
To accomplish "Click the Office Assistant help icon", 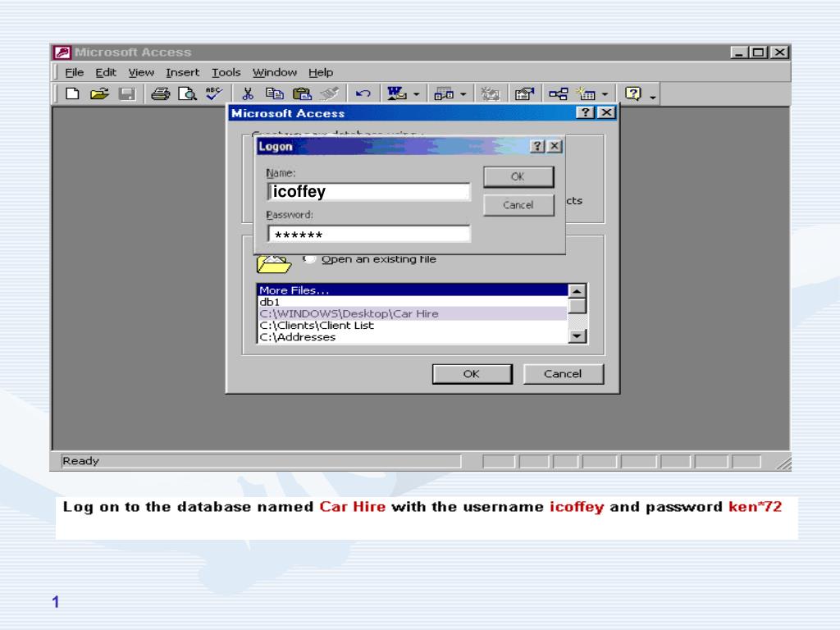I will point(632,94).
